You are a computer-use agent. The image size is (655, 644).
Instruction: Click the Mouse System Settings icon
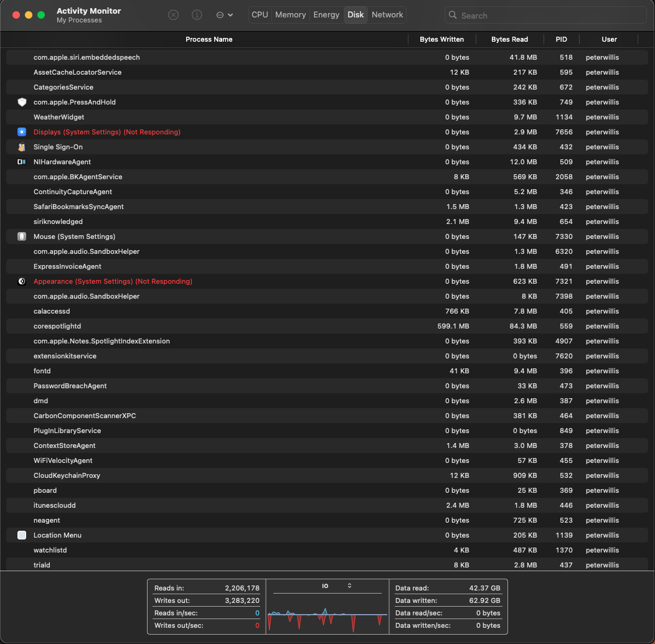22,236
